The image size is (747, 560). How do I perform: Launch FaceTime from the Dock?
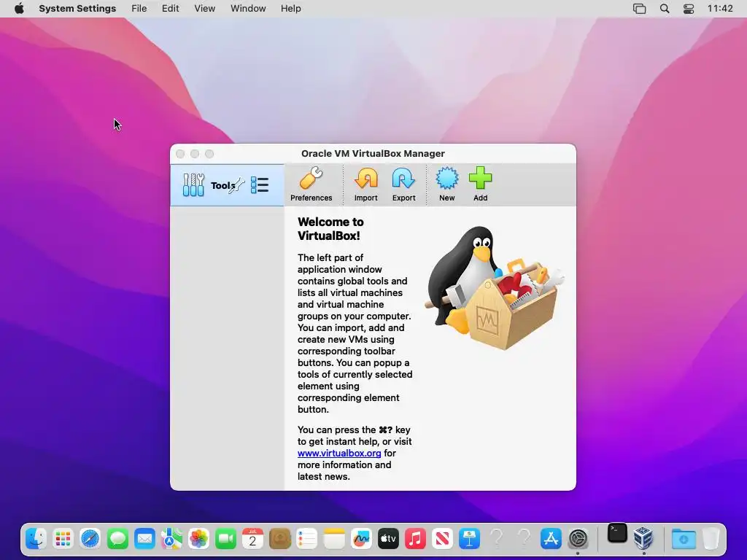coord(226,539)
